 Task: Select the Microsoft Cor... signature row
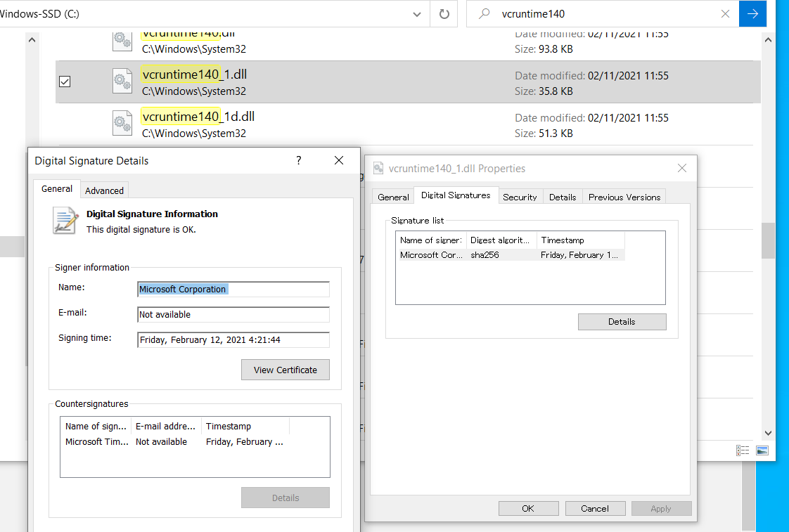(511, 255)
